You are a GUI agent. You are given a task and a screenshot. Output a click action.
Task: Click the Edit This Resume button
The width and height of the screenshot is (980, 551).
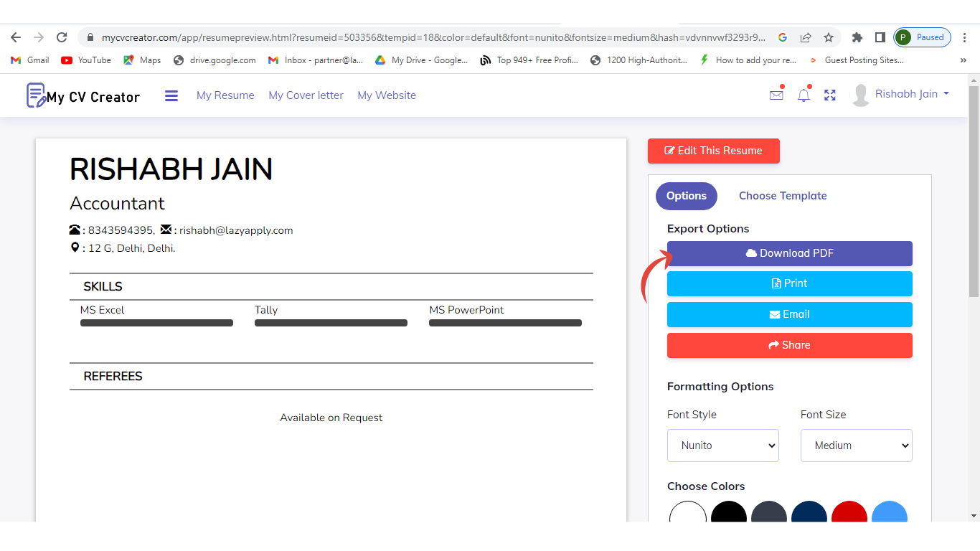click(x=713, y=151)
